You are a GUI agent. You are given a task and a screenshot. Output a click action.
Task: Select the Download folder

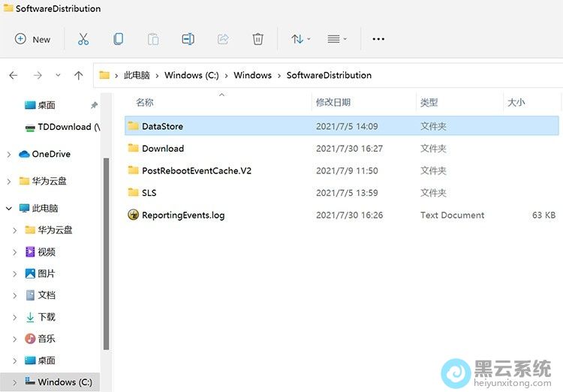point(162,149)
